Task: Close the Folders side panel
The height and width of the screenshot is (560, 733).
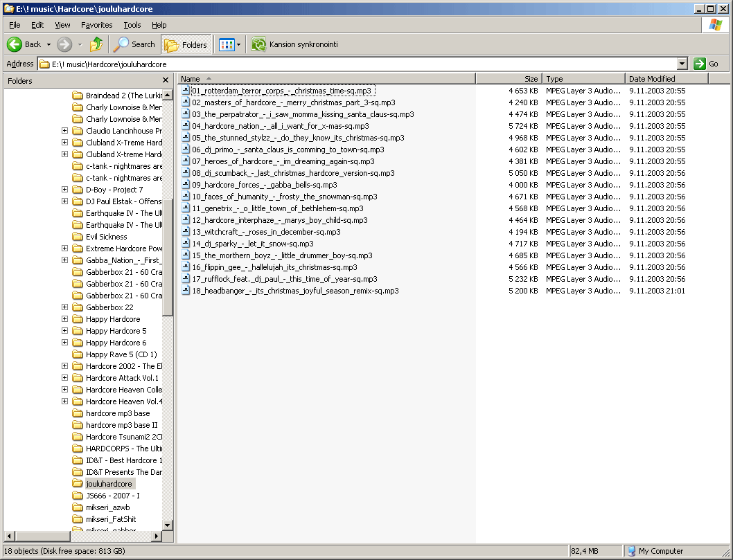Action: pos(166,80)
